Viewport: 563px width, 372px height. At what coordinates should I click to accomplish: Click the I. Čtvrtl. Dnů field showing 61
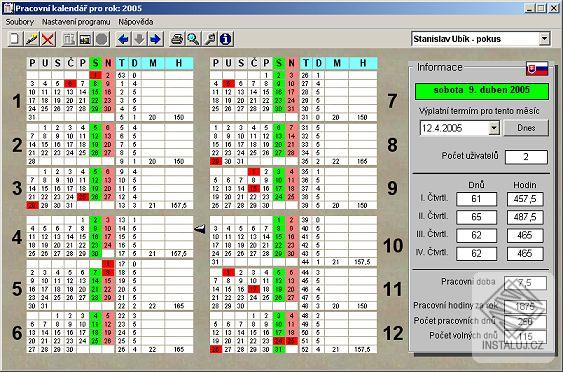click(476, 199)
